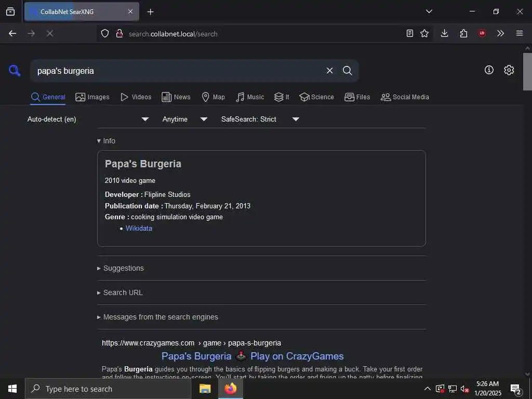Click the Papa's Burgeria infobox title

click(143, 164)
